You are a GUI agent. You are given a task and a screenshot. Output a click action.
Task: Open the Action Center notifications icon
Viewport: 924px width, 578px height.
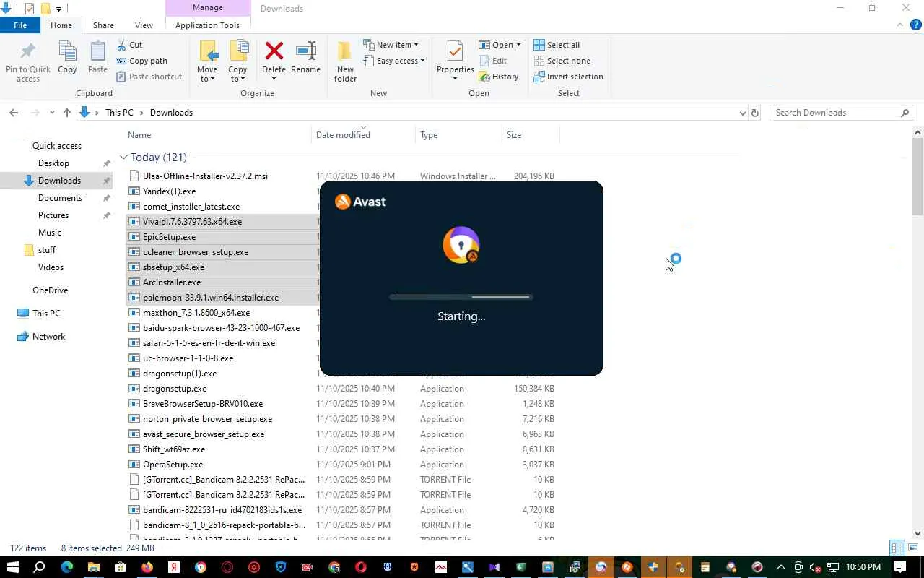[900, 567]
